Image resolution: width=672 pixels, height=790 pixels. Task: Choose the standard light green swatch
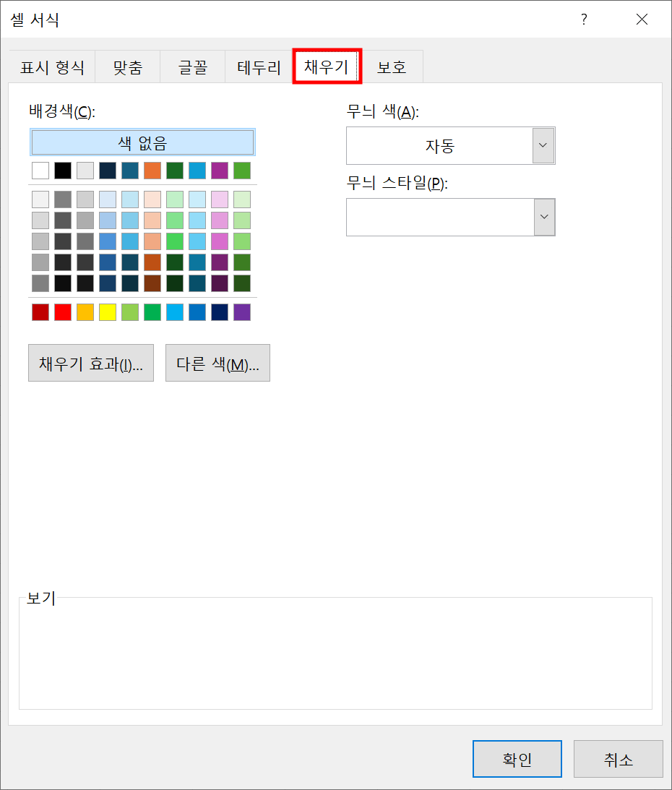tap(130, 312)
